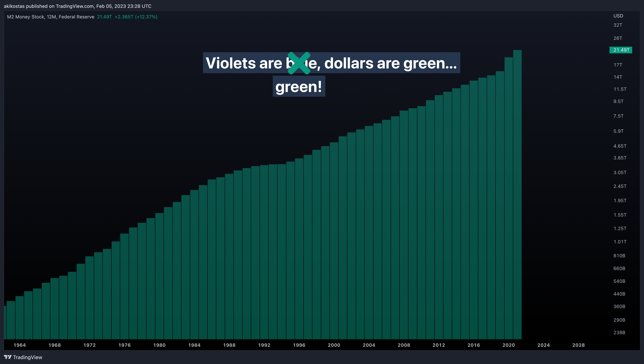
Task: Click the 290B price axis label
Action: tap(619, 320)
